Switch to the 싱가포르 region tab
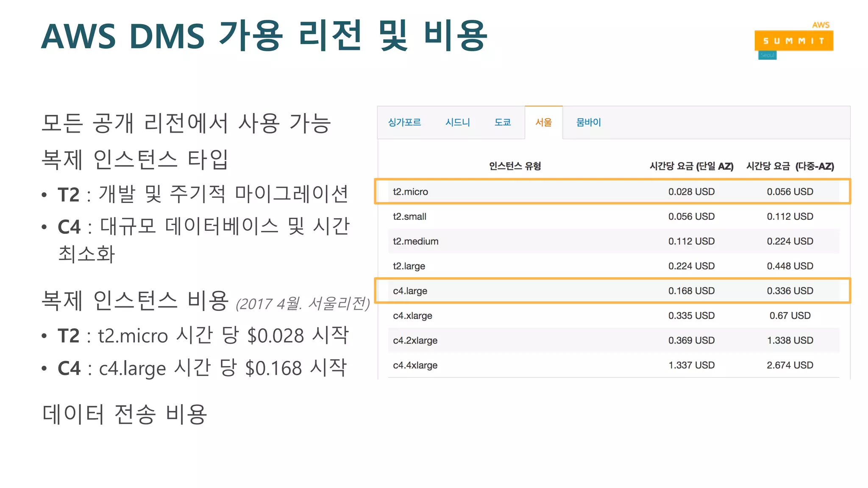The image size is (868, 488). [x=404, y=122]
